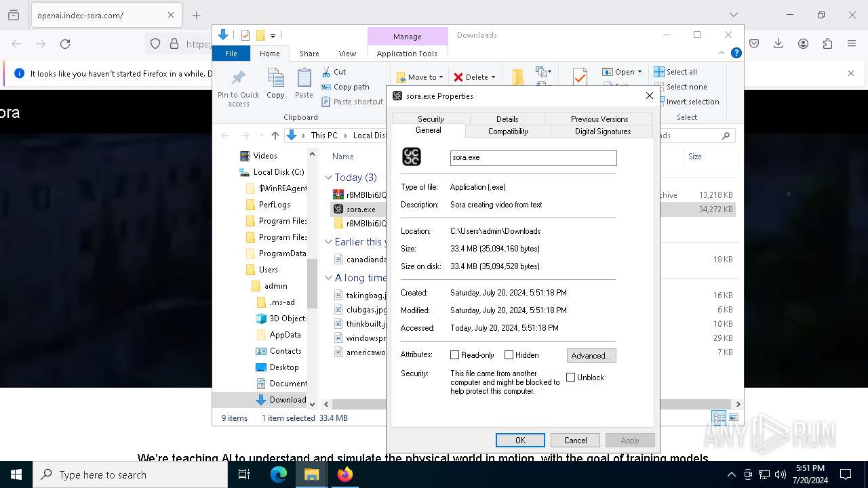Image resolution: width=868 pixels, height=488 pixels.
Task: Click quick access new folder icon
Action: coord(260,35)
